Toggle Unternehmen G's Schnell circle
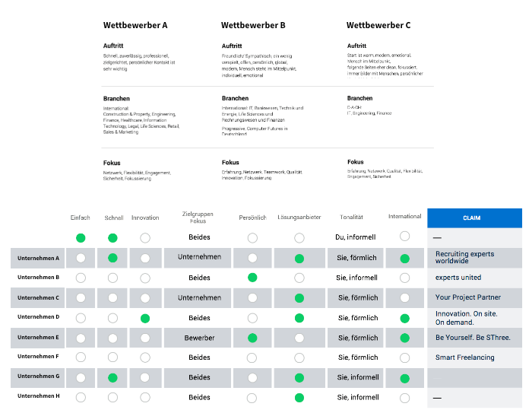532x413 pixels. 112,378
